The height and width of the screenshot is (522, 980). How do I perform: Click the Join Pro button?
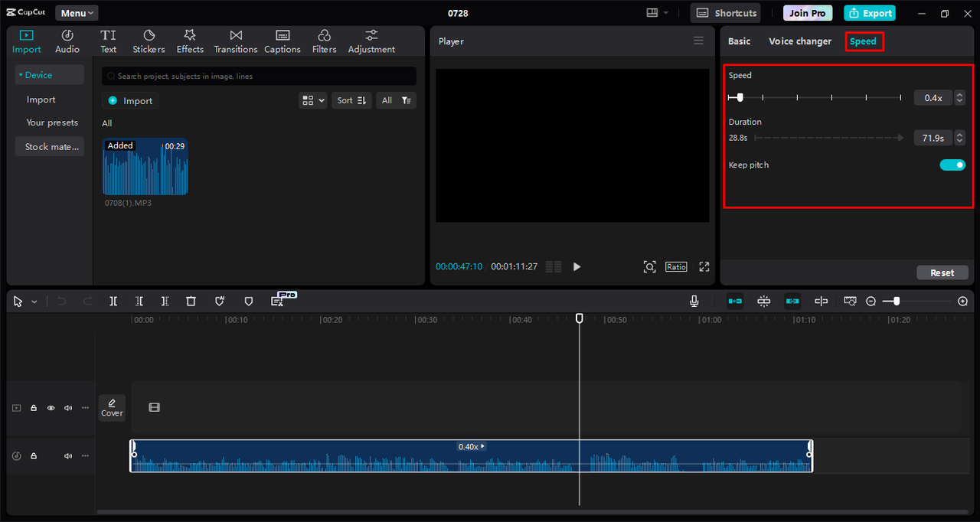808,13
